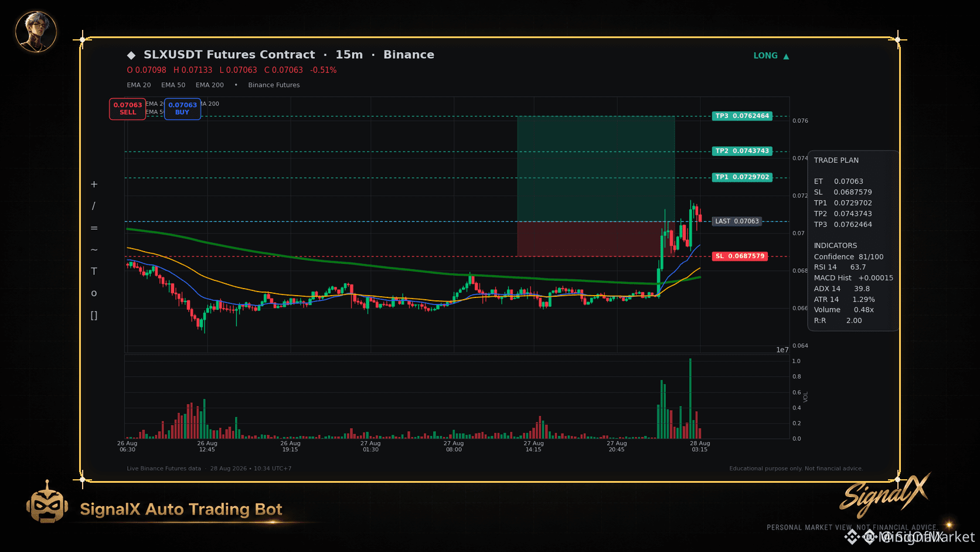
Task: Click the diamond icon beside SLXUSDT title
Action: click(131, 55)
